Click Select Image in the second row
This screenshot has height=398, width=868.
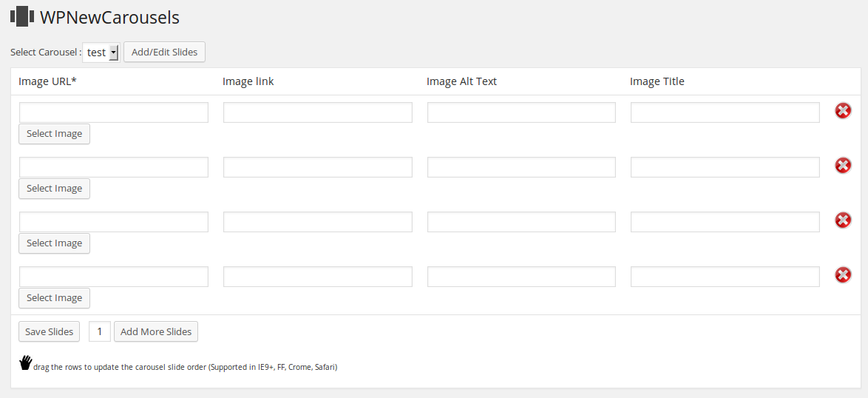54,188
